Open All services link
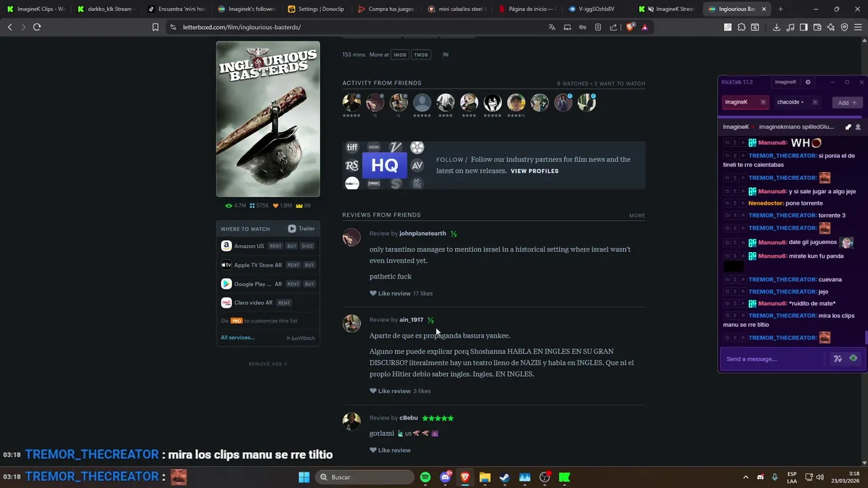 (237, 338)
